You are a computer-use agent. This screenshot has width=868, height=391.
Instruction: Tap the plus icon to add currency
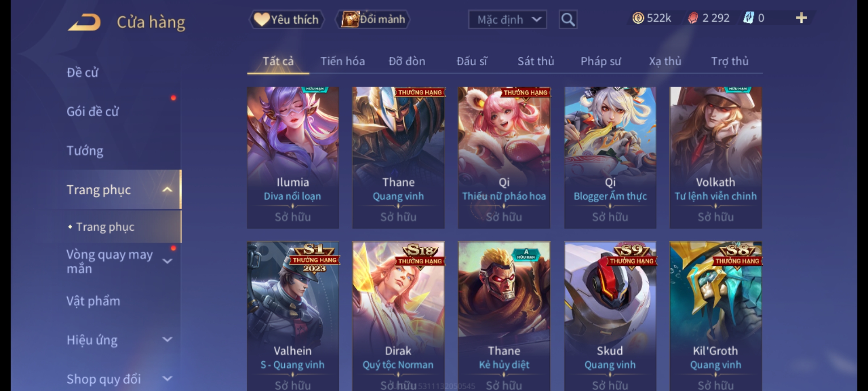coord(801,18)
